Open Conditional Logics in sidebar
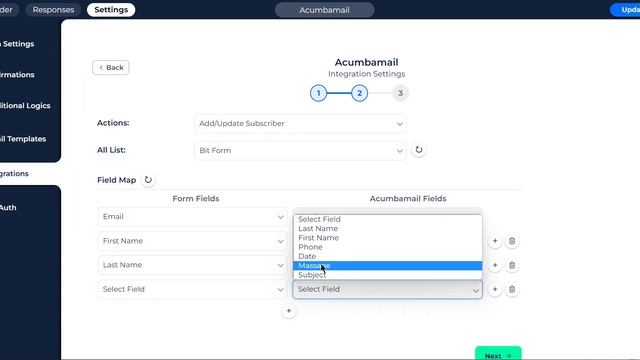Screen dimensions: 640x360 click(x=25, y=106)
